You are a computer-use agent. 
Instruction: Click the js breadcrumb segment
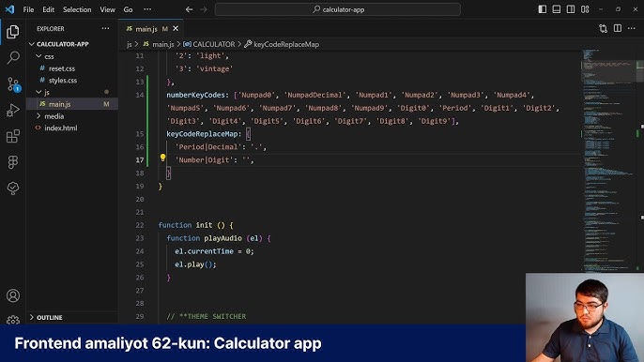point(130,44)
